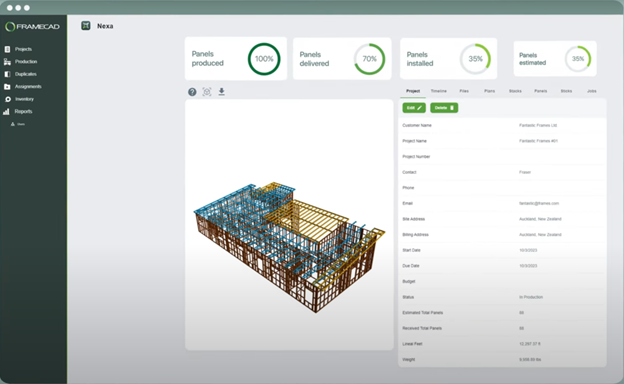The height and width of the screenshot is (384, 624).
Task: Open the Projects sidebar icon
Action: click(x=7, y=49)
